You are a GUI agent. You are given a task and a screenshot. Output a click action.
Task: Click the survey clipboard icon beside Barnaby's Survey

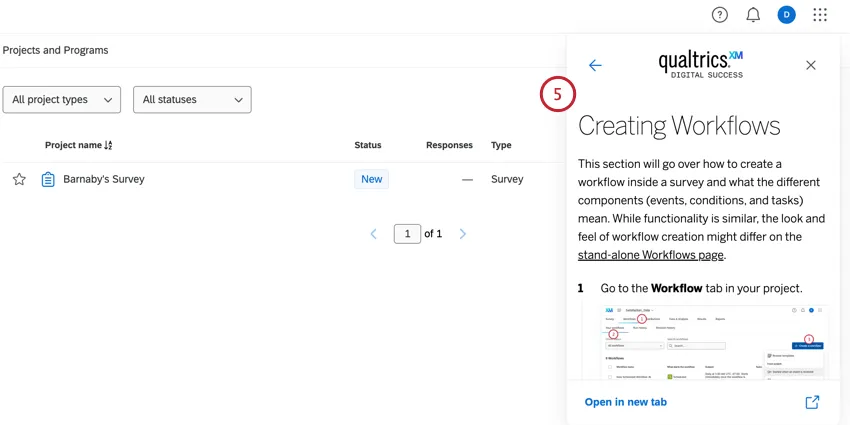[x=48, y=179]
